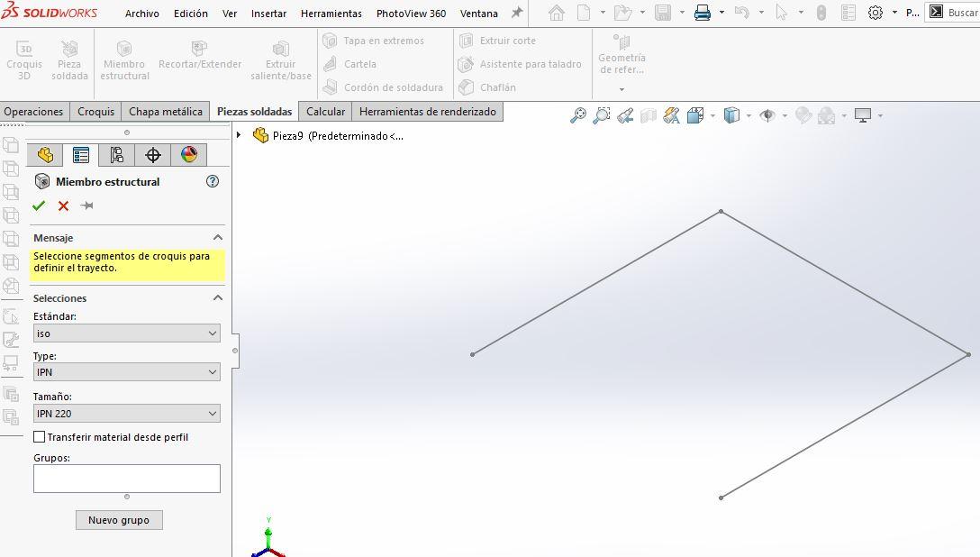Enable Transferir material desde perfil checkbox
The image size is (980, 557).
[x=39, y=437]
